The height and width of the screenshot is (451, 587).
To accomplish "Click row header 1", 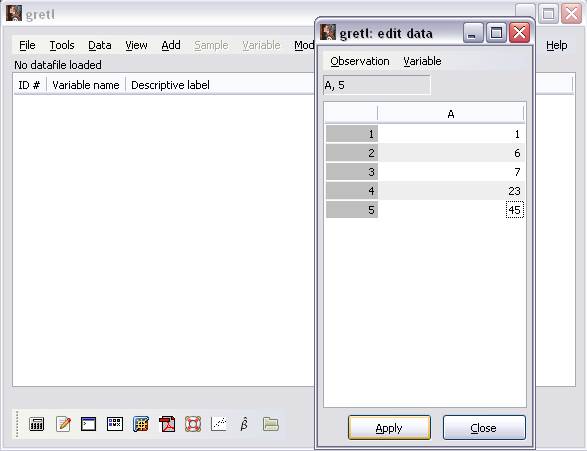I will [x=352, y=134].
